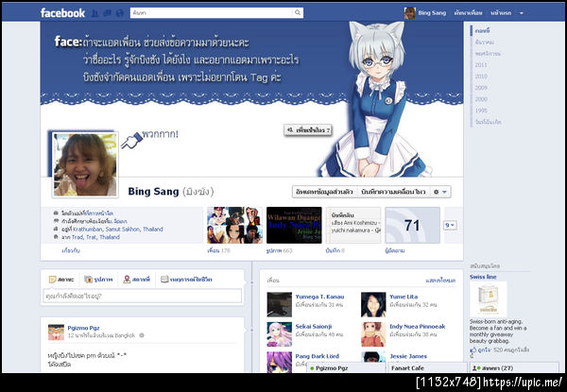This screenshot has width=567, height=392.
Task: Click the change cover button
Action: (x=308, y=130)
